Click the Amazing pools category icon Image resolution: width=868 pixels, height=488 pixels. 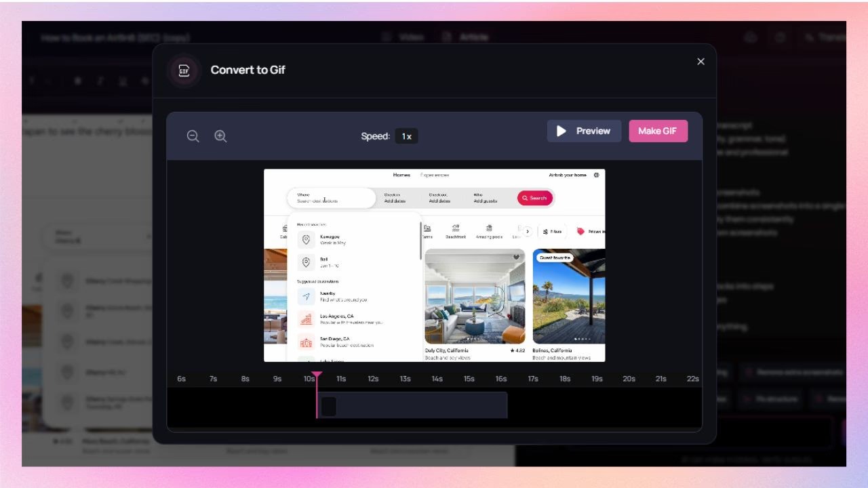(x=489, y=228)
